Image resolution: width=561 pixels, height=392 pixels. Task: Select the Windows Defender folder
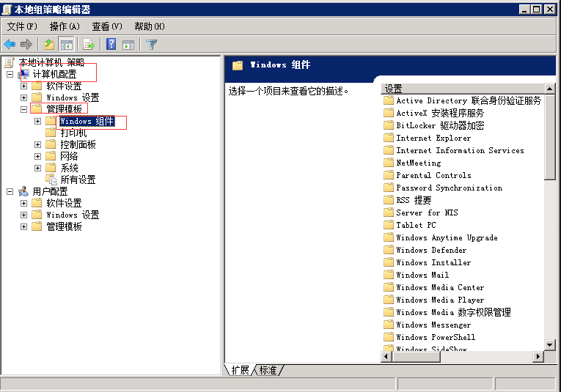[x=430, y=250]
